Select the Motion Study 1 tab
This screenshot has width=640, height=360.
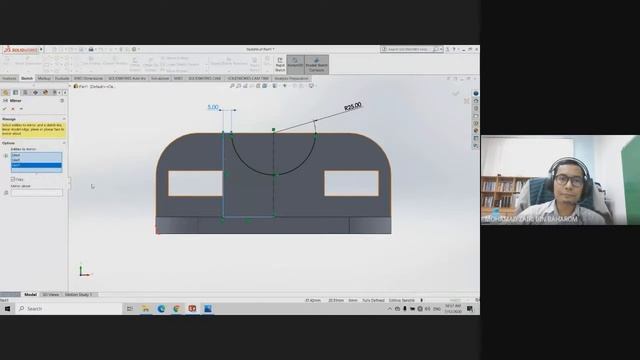(x=78, y=295)
